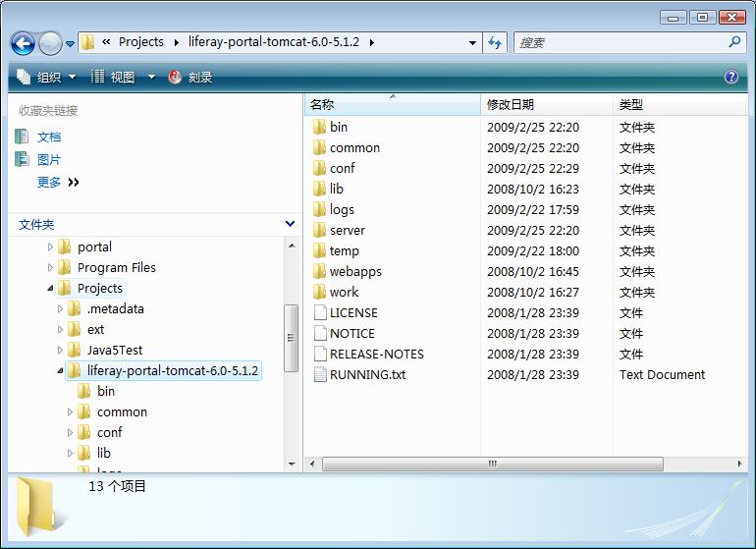Expand common folder in the tree
Image resolution: width=756 pixels, height=549 pixels.
point(70,412)
